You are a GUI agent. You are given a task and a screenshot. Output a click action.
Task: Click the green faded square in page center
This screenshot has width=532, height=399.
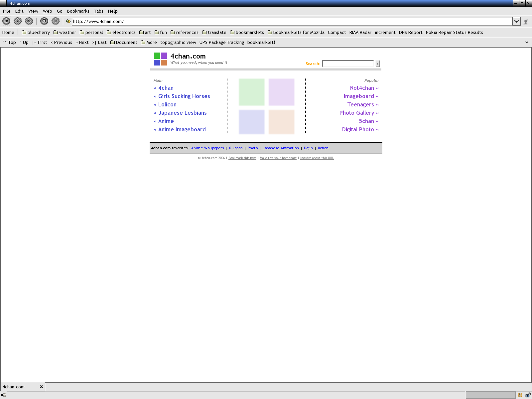pos(252,92)
